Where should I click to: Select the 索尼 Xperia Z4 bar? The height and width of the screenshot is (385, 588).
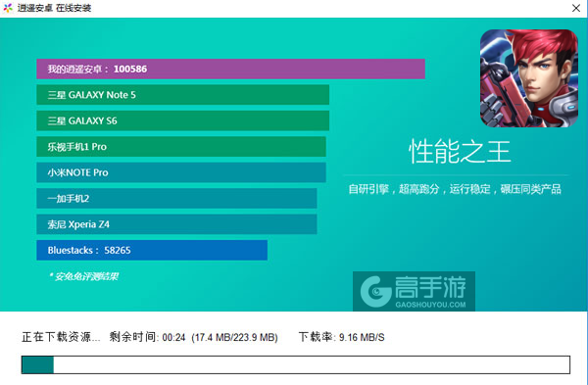tap(176, 224)
